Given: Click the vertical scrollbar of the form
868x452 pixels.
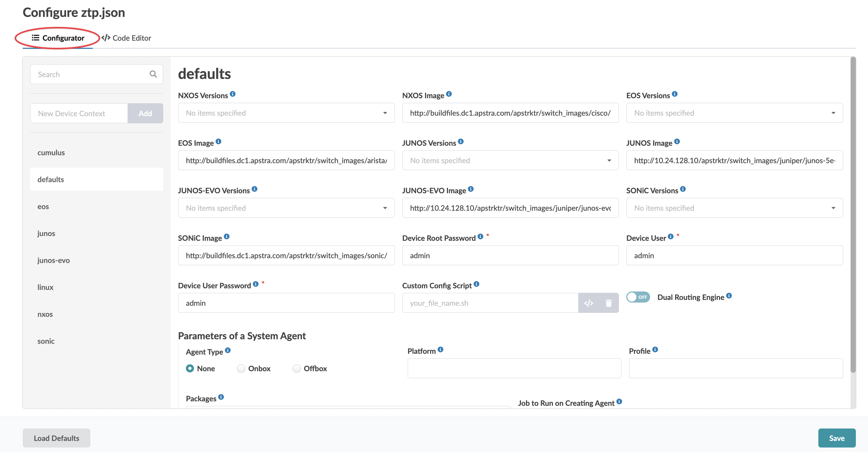Looking at the screenshot, I should point(853,215).
